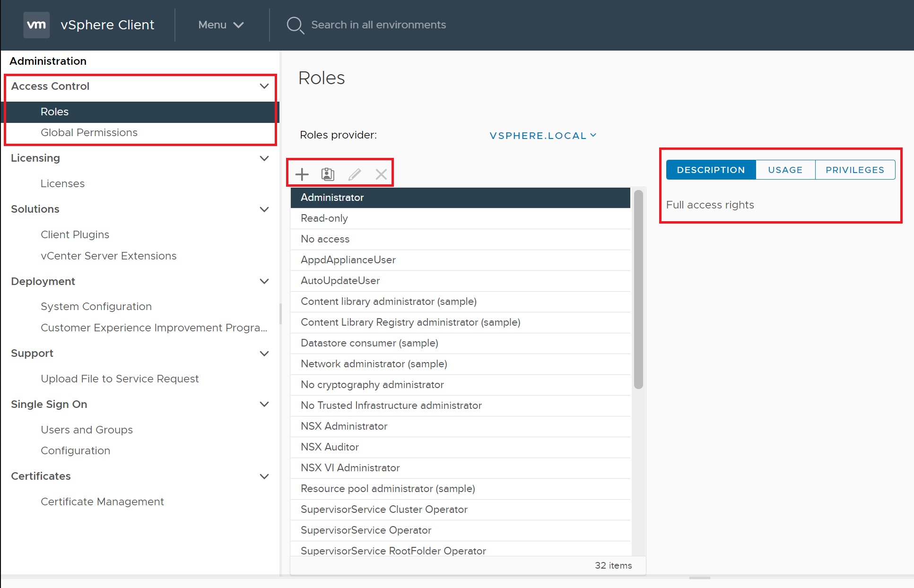Viewport: 914px width, 588px height.
Task: Open Upload File to Service Request
Action: point(120,379)
